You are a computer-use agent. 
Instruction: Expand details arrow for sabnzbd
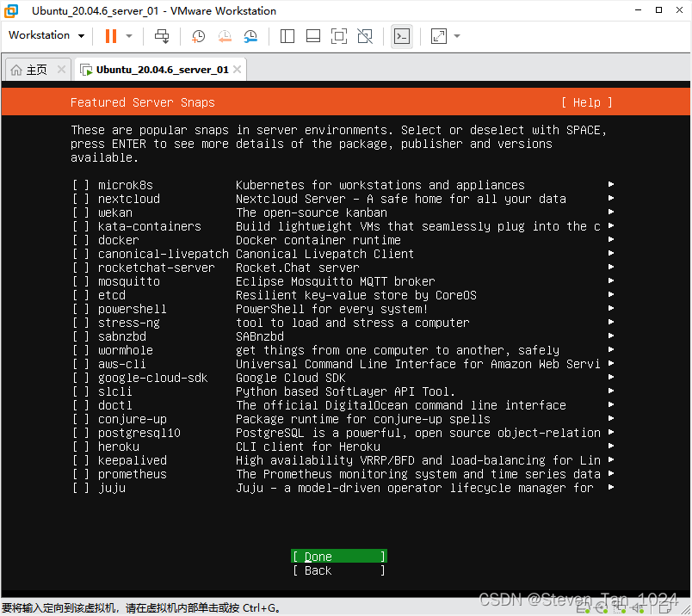tap(611, 336)
